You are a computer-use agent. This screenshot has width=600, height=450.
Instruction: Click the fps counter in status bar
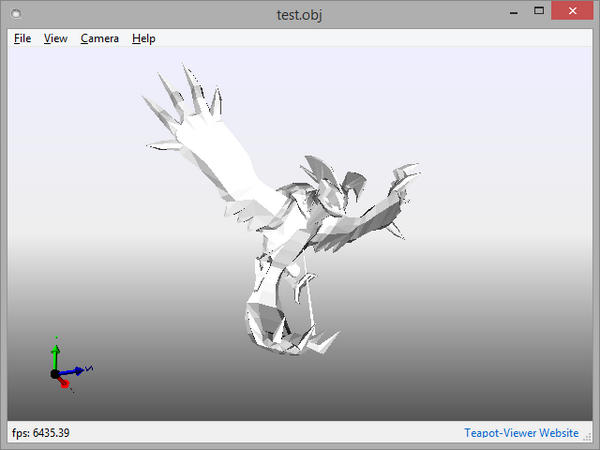coord(41,433)
